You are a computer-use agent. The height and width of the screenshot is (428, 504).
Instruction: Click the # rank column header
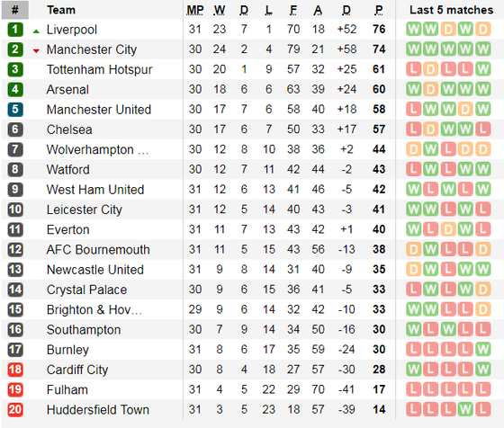[x=15, y=10]
